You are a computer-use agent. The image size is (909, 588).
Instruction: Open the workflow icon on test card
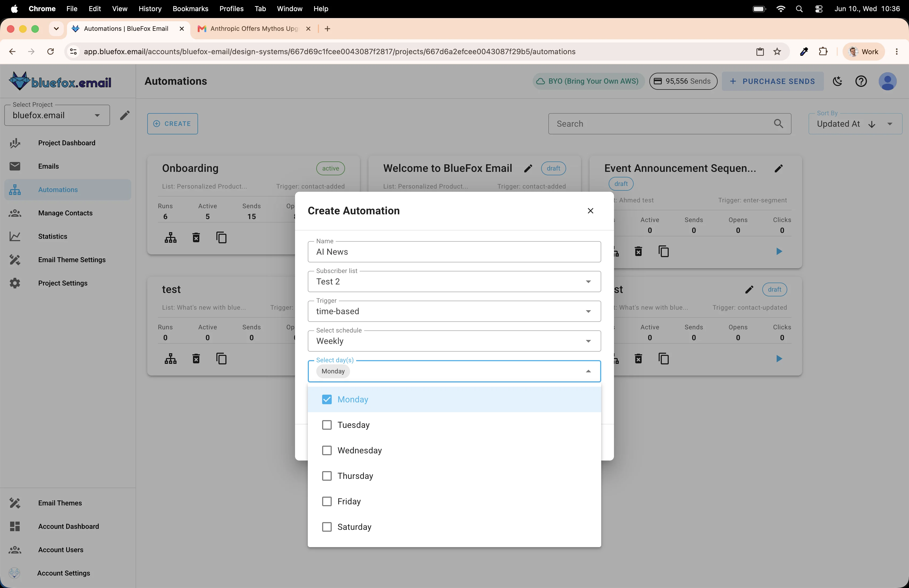click(170, 359)
